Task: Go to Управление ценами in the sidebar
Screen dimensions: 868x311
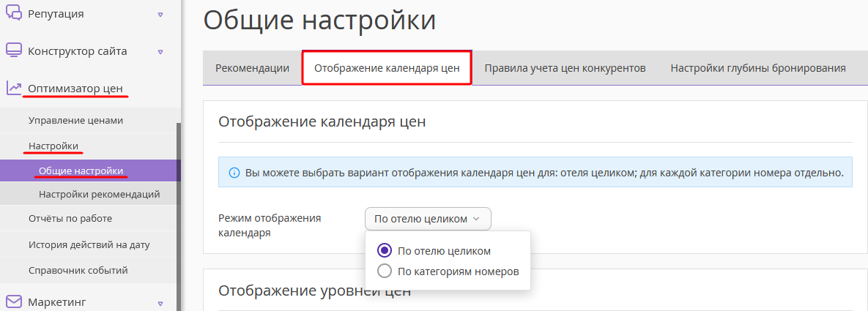Action: tap(75, 120)
